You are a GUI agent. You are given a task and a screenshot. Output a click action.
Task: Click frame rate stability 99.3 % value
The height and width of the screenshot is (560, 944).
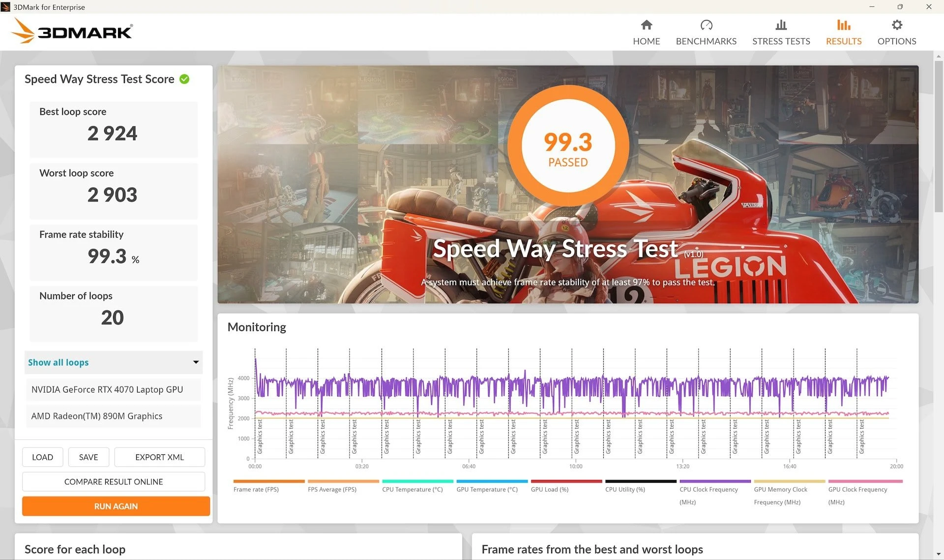point(114,256)
